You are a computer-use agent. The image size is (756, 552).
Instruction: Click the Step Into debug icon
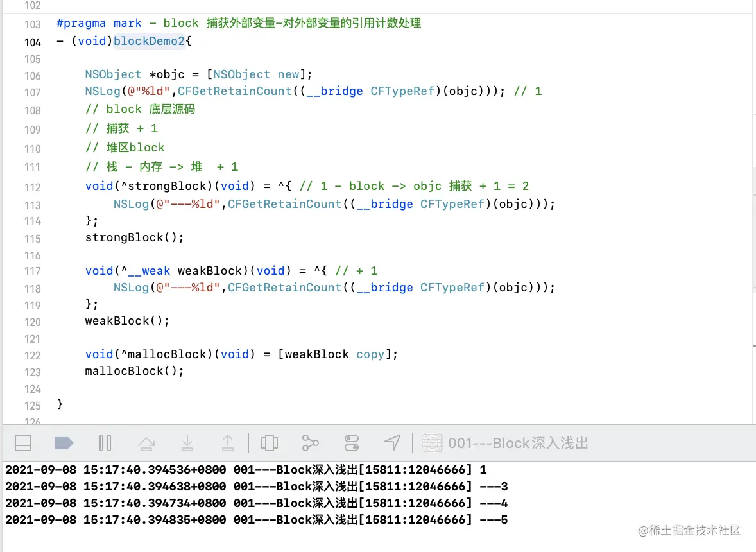(x=187, y=443)
